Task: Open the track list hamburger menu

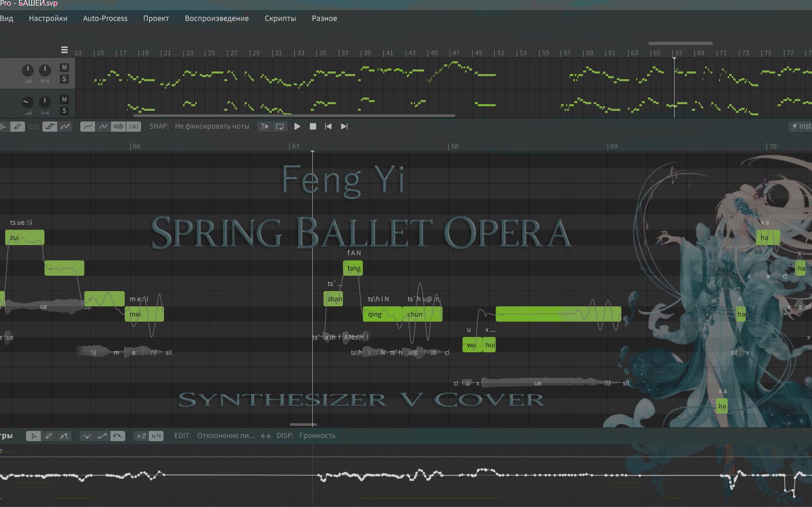Action: coord(64,50)
